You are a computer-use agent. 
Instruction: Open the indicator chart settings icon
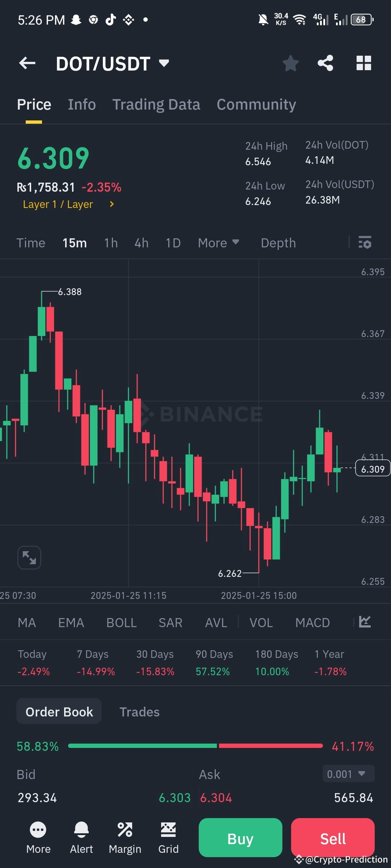[x=365, y=622]
